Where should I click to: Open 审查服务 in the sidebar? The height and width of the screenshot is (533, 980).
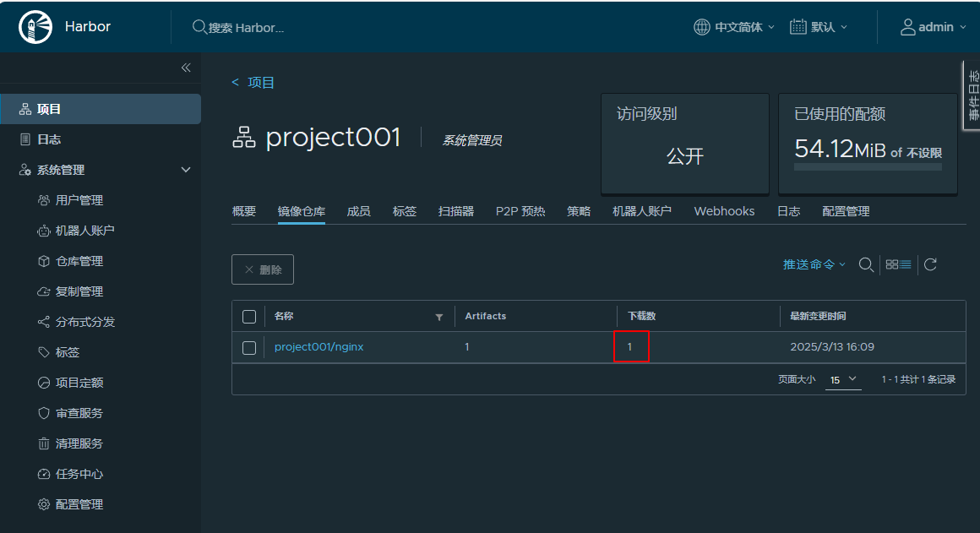point(79,413)
